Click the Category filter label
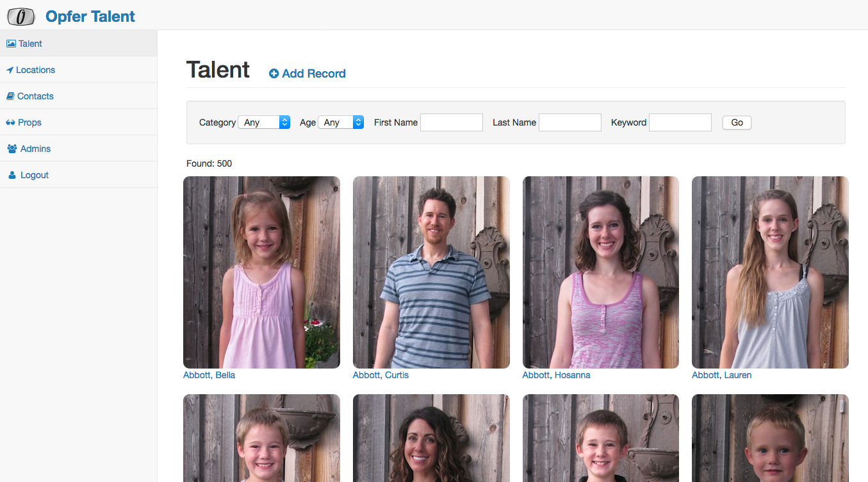This screenshot has height=482, width=868. (x=217, y=122)
